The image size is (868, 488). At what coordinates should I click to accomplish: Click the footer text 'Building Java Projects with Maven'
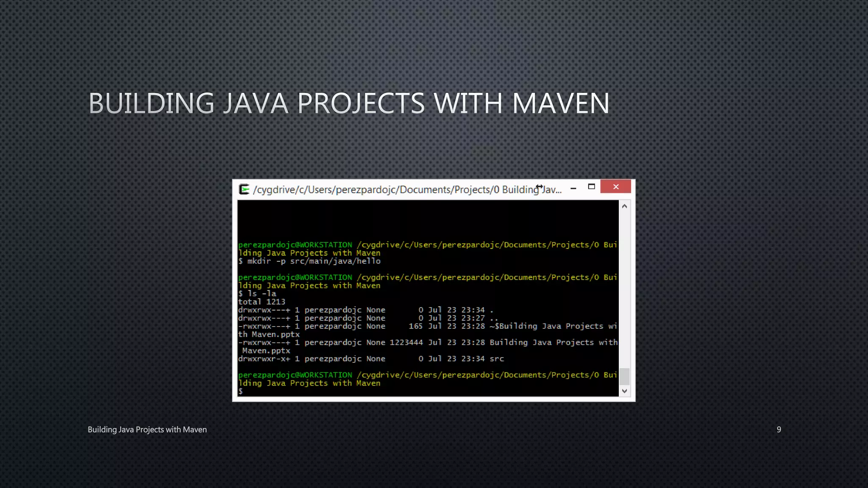coord(147,430)
